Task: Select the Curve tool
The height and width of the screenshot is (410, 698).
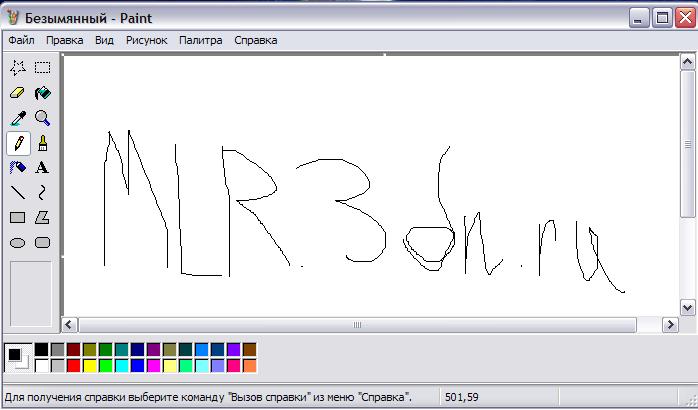Action: point(42,193)
